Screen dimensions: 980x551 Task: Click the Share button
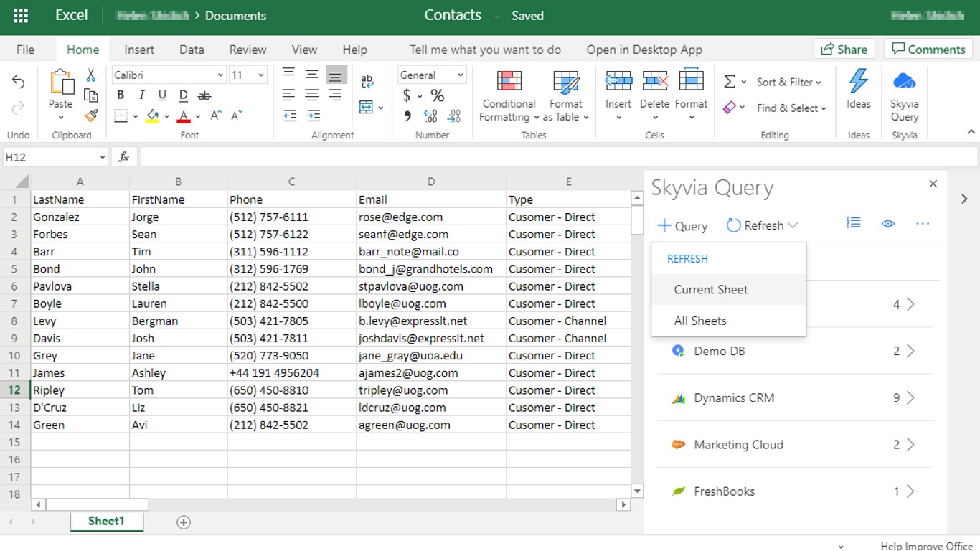pos(844,50)
